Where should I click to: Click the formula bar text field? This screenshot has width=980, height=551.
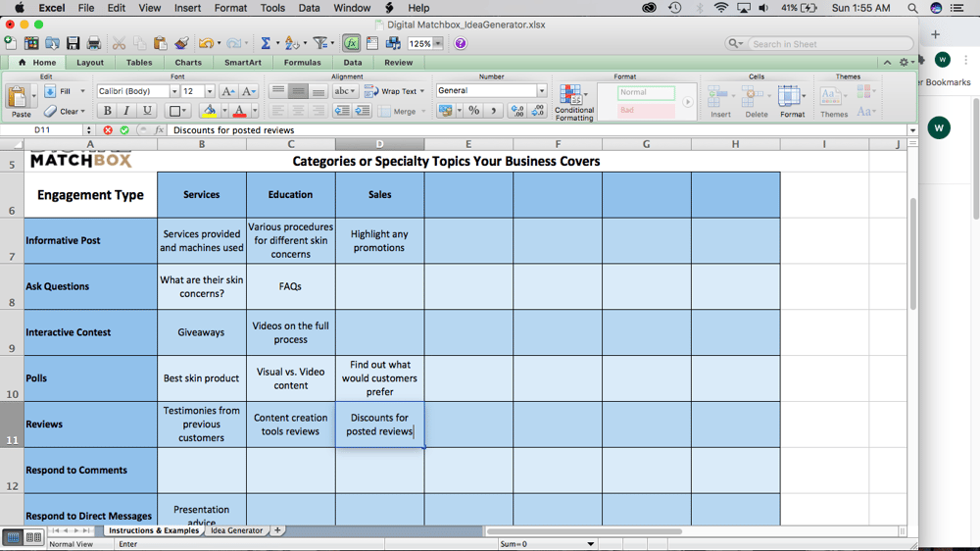tap(537, 130)
